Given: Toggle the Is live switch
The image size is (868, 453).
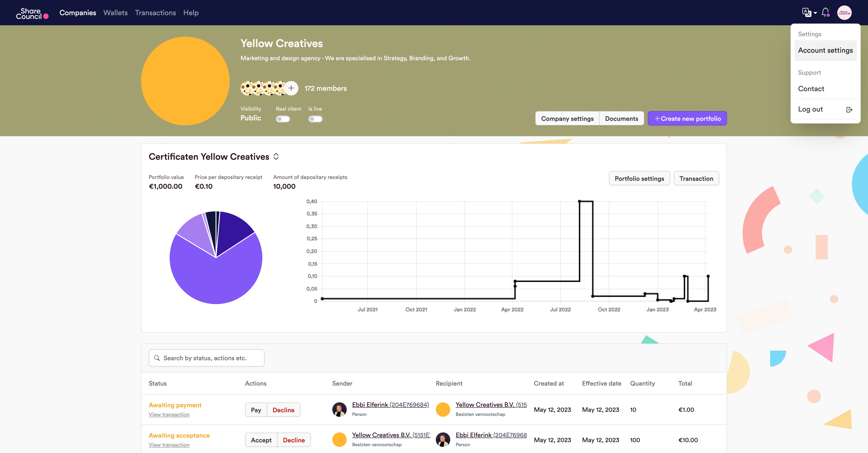Looking at the screenshot, I should coord(315,119).
